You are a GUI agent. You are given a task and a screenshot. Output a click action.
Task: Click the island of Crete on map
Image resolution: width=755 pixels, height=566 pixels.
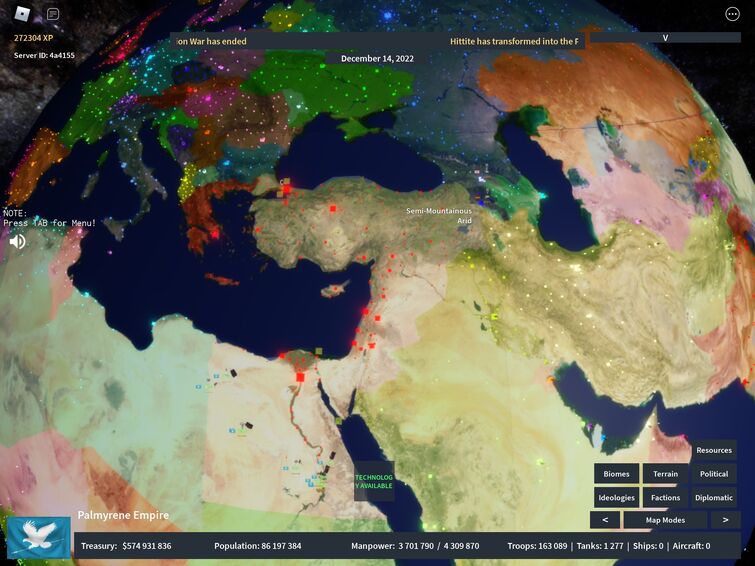pyautogui.click(x=222, y=279)
